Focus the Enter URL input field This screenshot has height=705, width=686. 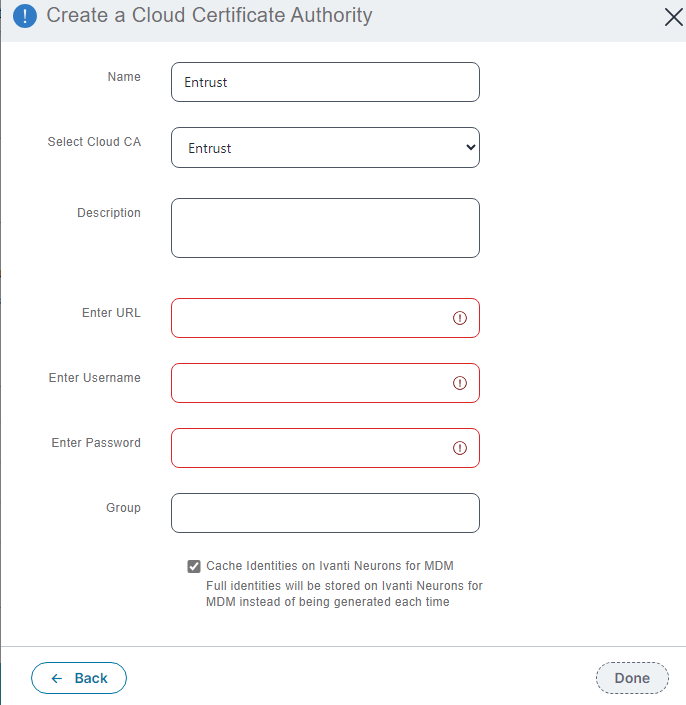tap(310, 318)
